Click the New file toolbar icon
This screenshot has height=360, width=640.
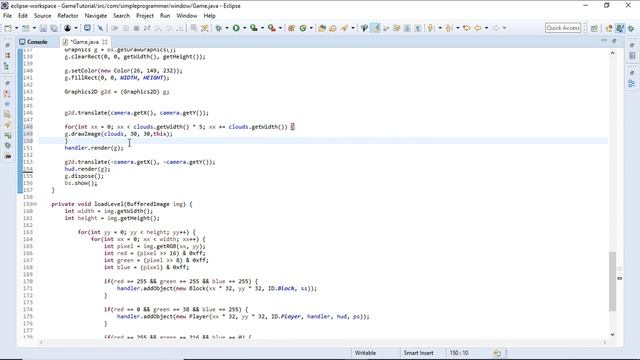click(x=8, y=28)
